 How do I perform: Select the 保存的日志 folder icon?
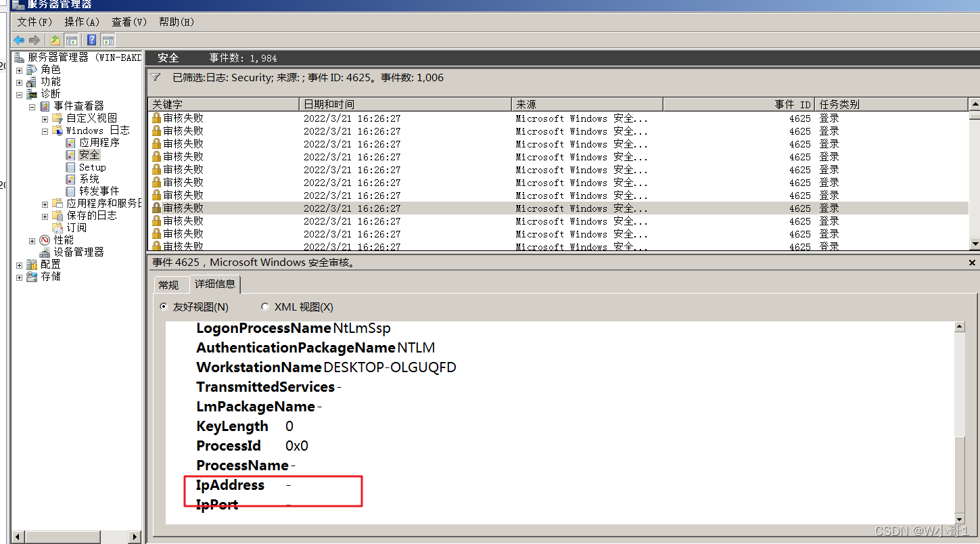[x=57, y=216]
